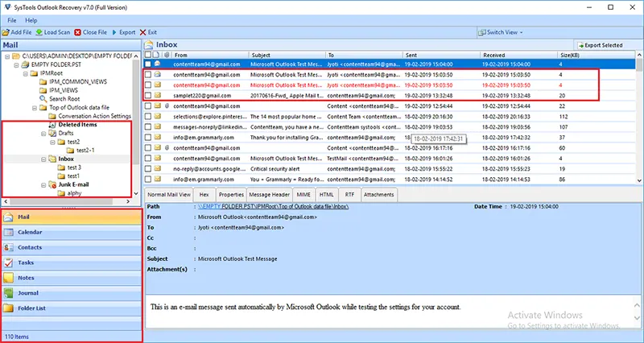
Task: Click envelope icon of samplet220@gmail.com row
Action: [x=157, y=95]
